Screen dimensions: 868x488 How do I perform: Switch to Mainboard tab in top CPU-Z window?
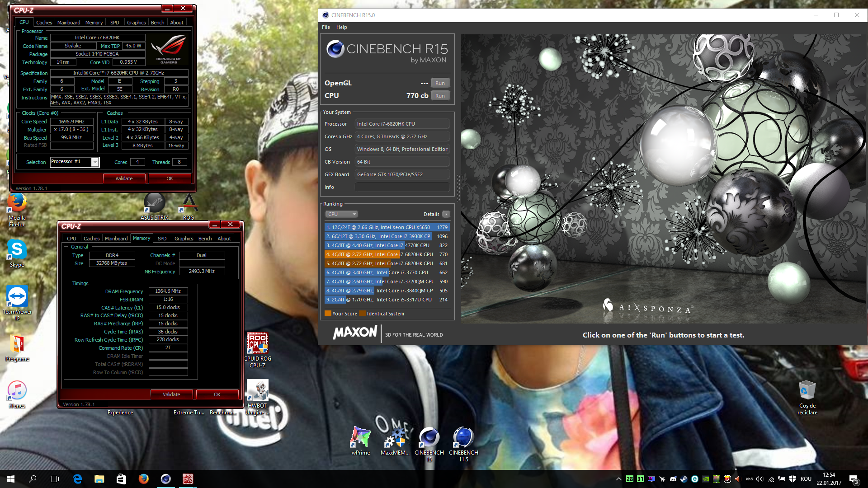(x=69, y=23)
